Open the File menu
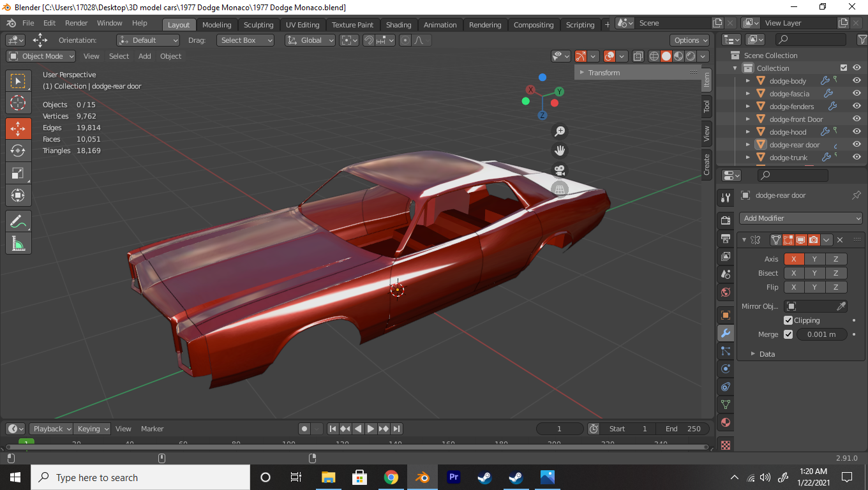 click(x=28, y=23)
